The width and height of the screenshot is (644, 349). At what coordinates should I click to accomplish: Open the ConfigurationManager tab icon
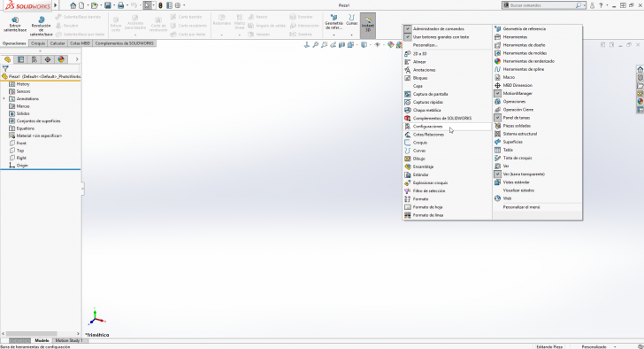click(34, 59)
